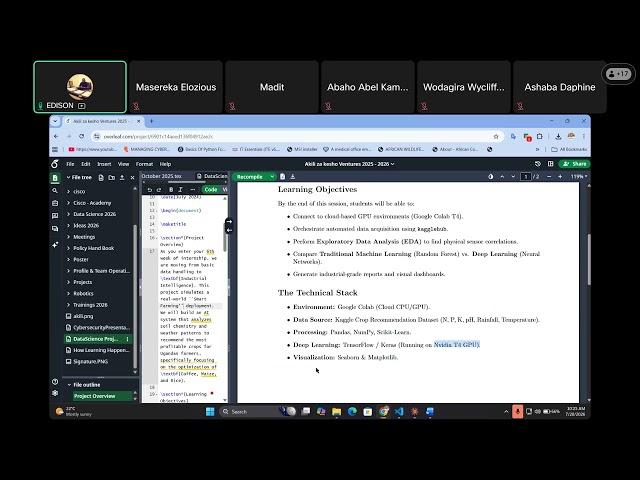Click the Recompile button
The image size is (640, 480).
tap(250, 176)
